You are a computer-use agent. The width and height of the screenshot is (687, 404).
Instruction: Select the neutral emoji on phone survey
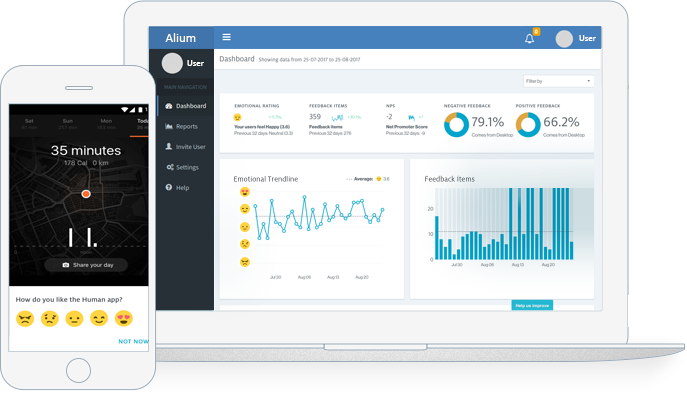(x=74, y=319)
